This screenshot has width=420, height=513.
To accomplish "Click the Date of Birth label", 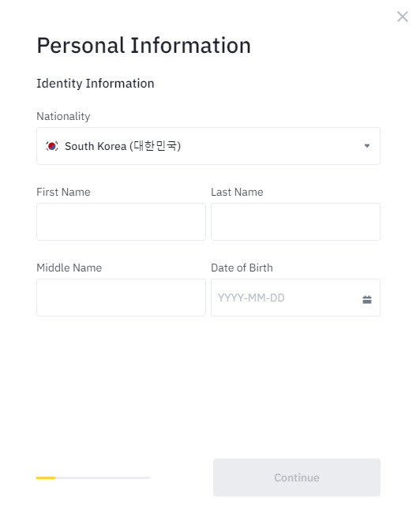I will click(x=242, y=268).
